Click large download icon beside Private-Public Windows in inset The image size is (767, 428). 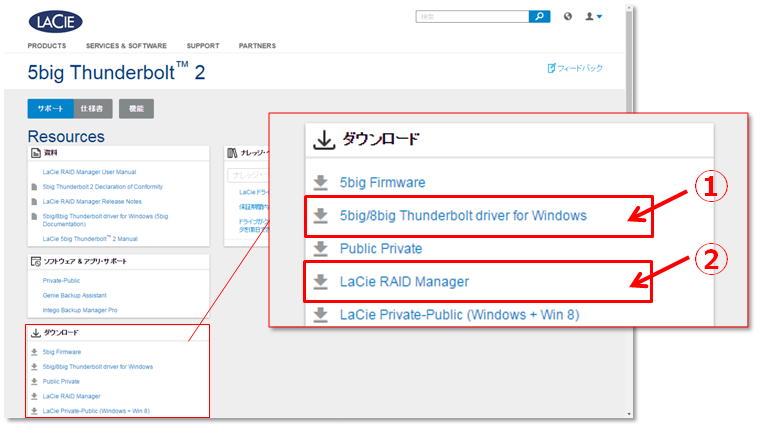pos(320,315)
